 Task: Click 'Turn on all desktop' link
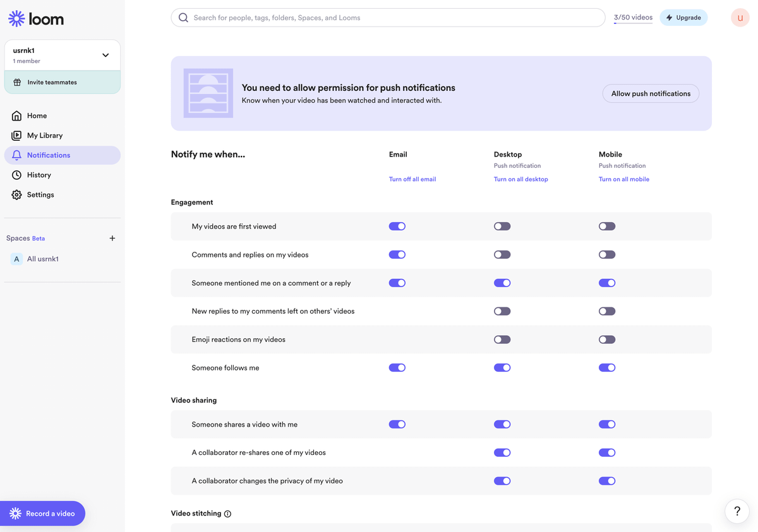point(520,179)
